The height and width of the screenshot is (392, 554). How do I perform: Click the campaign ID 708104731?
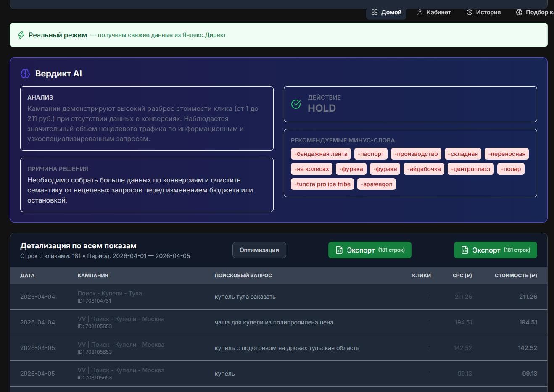click(x=95, y=301)
